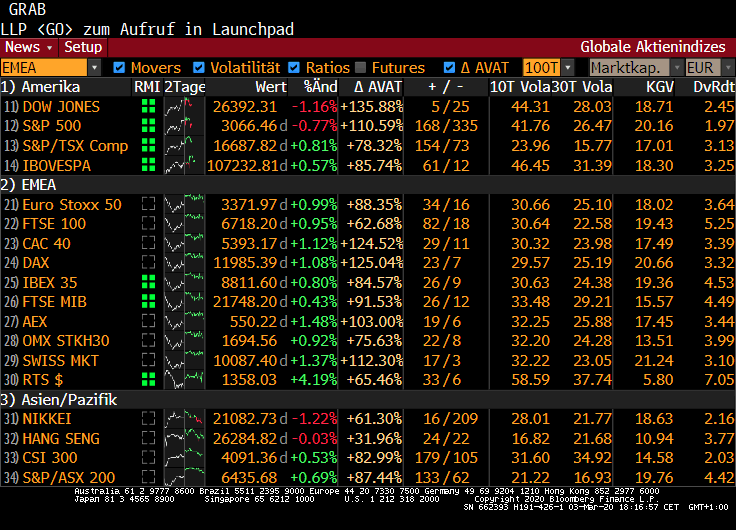
Task: Select the 2) EMEA section header
Action: [x=28, y=185]
